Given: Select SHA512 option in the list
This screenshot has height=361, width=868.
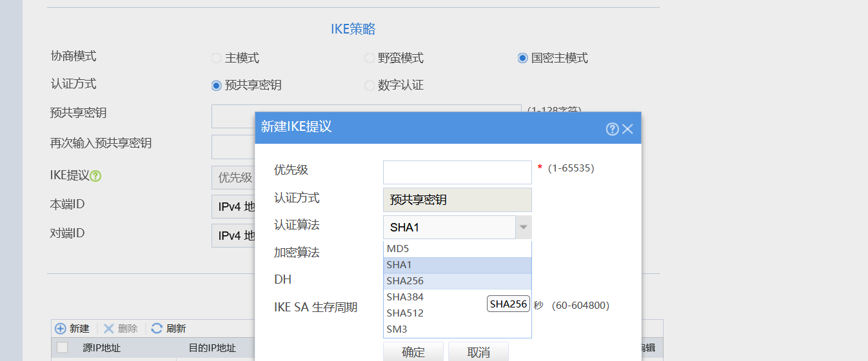Looking at the screenshot, I should tap(405, 313).
